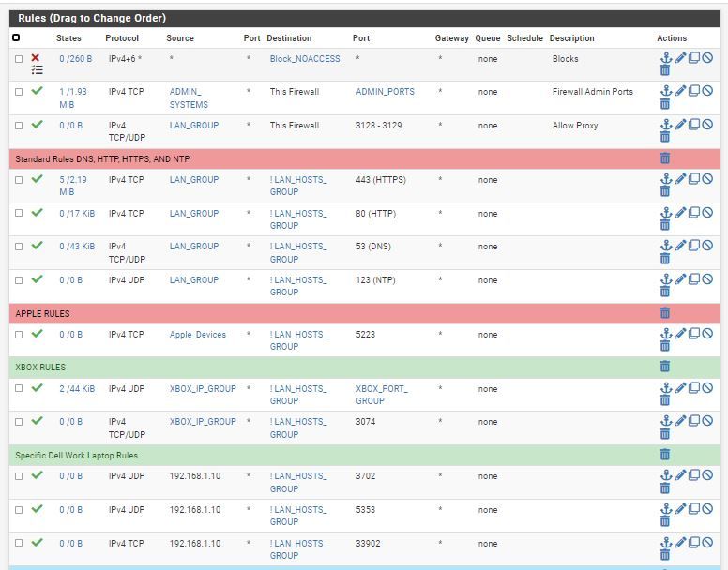
Task: Open the Block_NOACCESS alias link
Action: pyautogui.click(x=305, y=59)
